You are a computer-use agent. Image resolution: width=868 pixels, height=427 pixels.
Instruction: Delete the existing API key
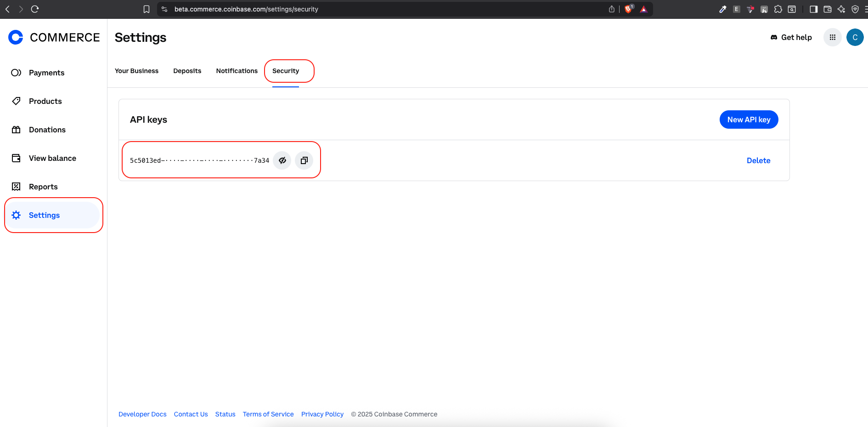[758, 160]
